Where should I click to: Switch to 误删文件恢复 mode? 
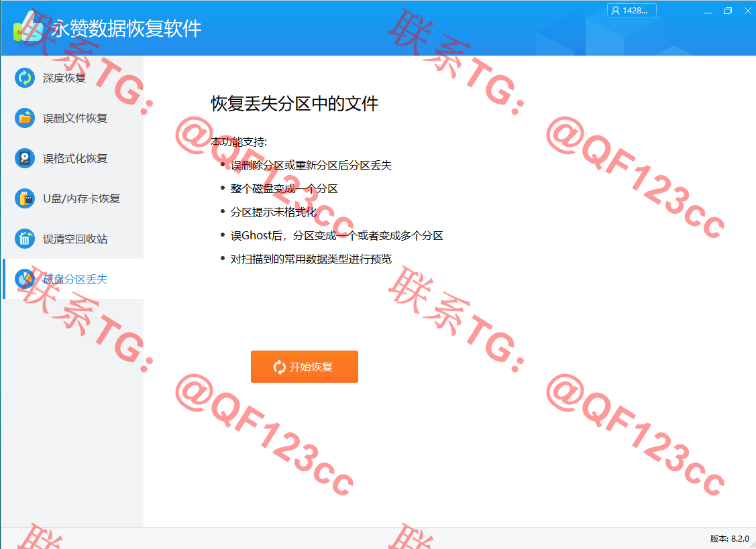(73, 118)
